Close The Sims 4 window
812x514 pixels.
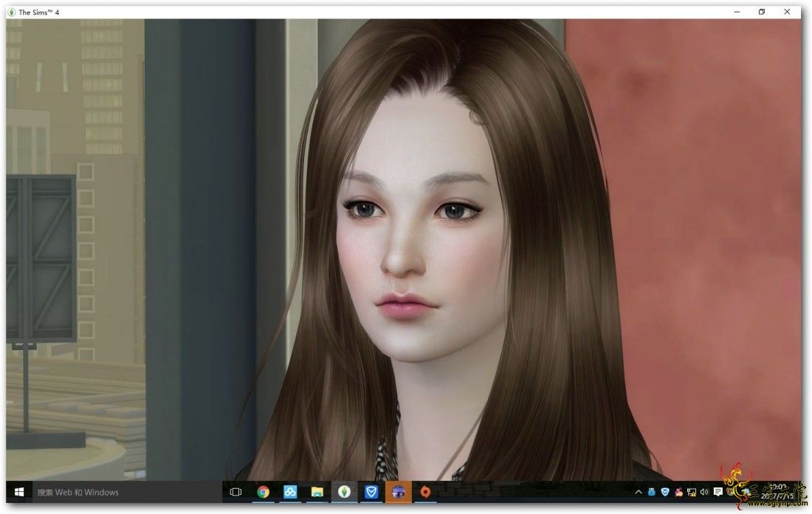787,12
